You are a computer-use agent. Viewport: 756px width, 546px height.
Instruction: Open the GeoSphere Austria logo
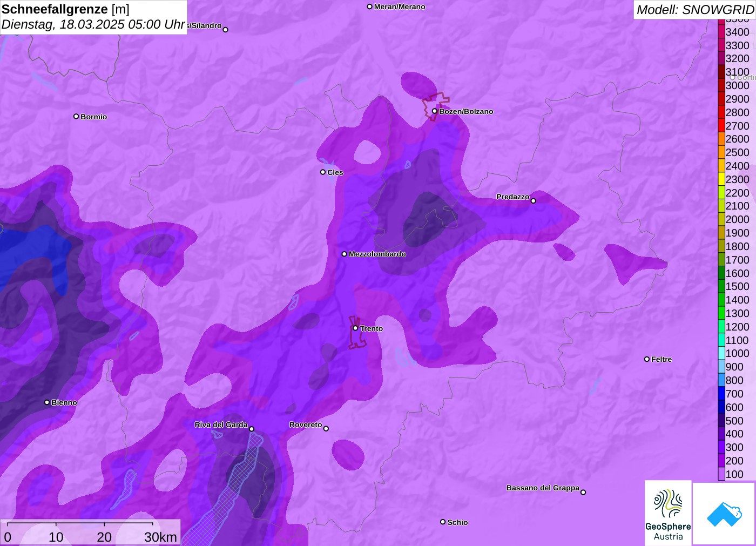(x=668, y=513)
